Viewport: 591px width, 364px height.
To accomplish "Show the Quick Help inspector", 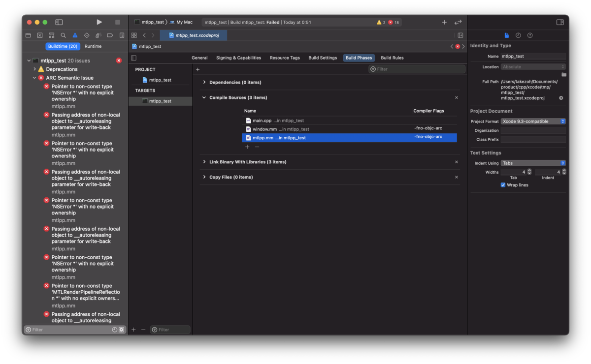I will point(530,35).
